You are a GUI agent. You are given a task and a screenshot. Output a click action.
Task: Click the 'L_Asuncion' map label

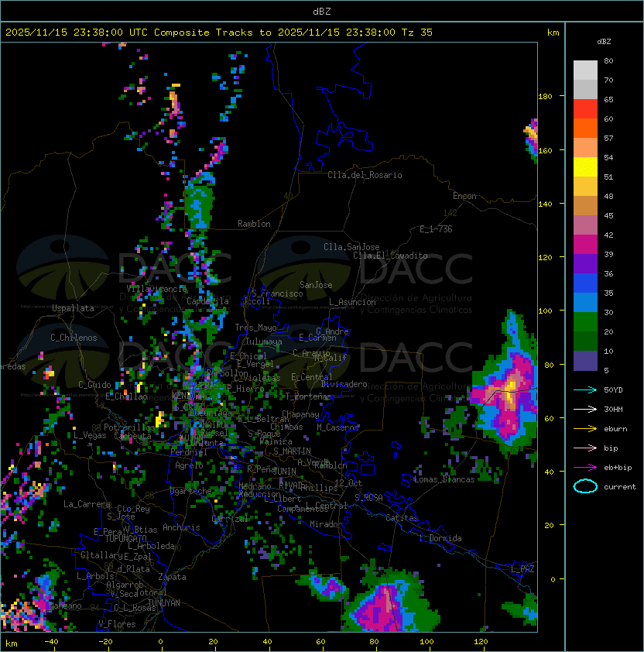352,302
